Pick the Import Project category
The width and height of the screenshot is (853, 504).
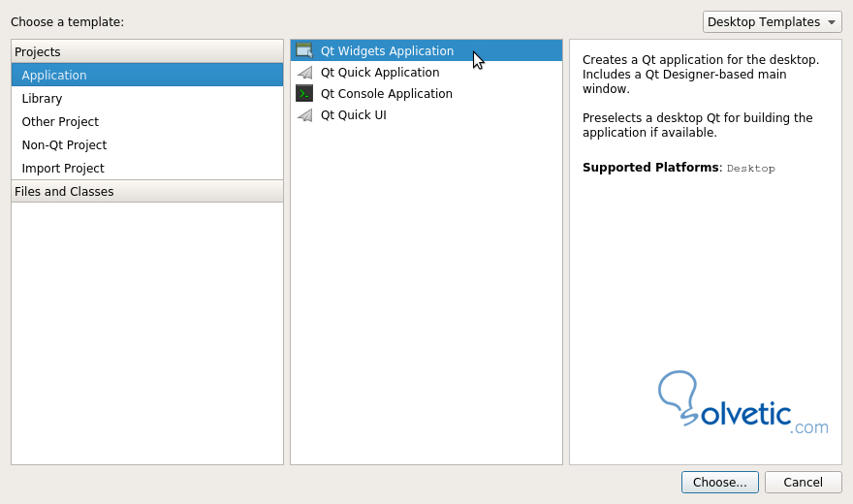tap(63, 168)
